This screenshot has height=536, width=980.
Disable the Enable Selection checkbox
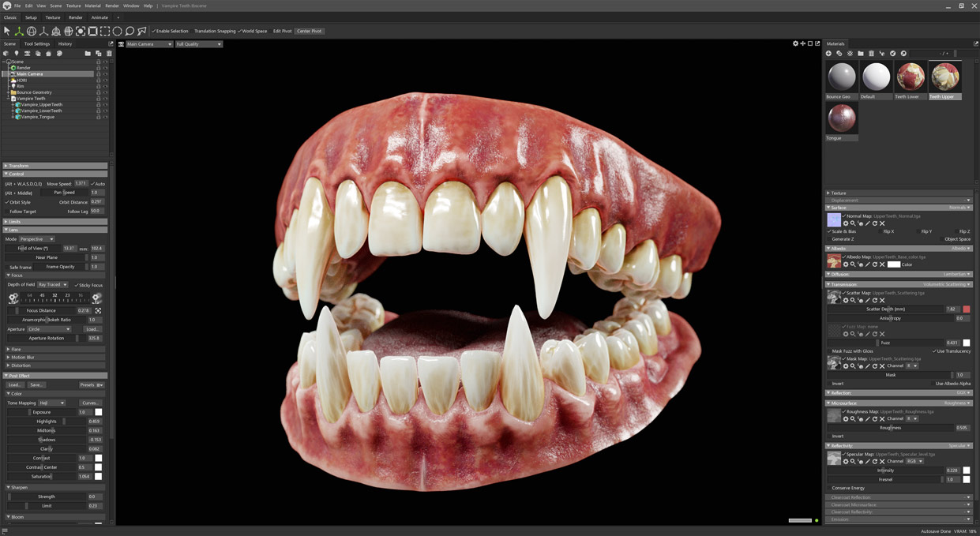pyautogui.click(x=154, y=31)
